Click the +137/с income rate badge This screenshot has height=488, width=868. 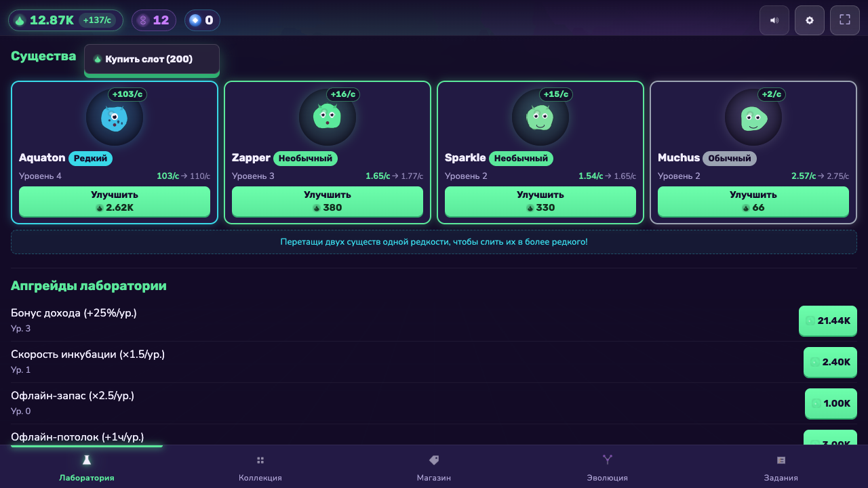(97, 20)
